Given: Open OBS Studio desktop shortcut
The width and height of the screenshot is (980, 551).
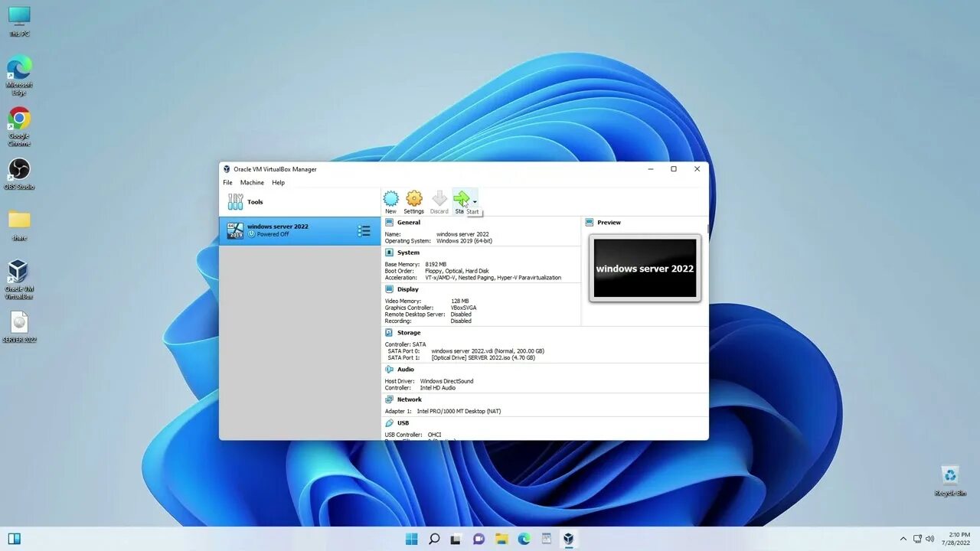Looking at the screenshot, I should click(19, 174).
